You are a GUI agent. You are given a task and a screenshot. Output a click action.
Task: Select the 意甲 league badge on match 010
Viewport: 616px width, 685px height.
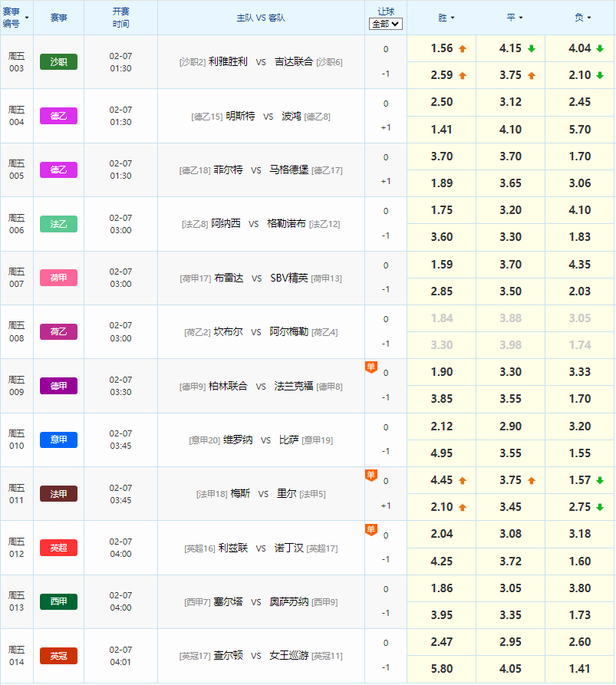pyautogui.click(x=58, y=440)
